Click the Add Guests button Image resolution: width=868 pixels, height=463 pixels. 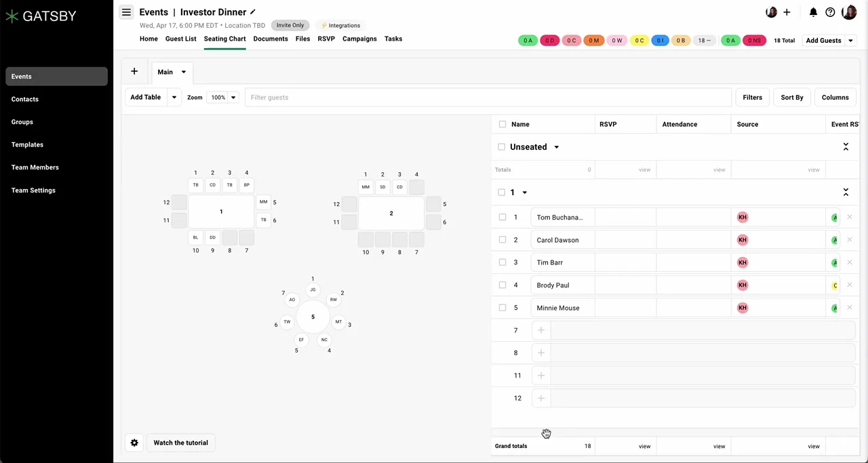tap(823, 40)
